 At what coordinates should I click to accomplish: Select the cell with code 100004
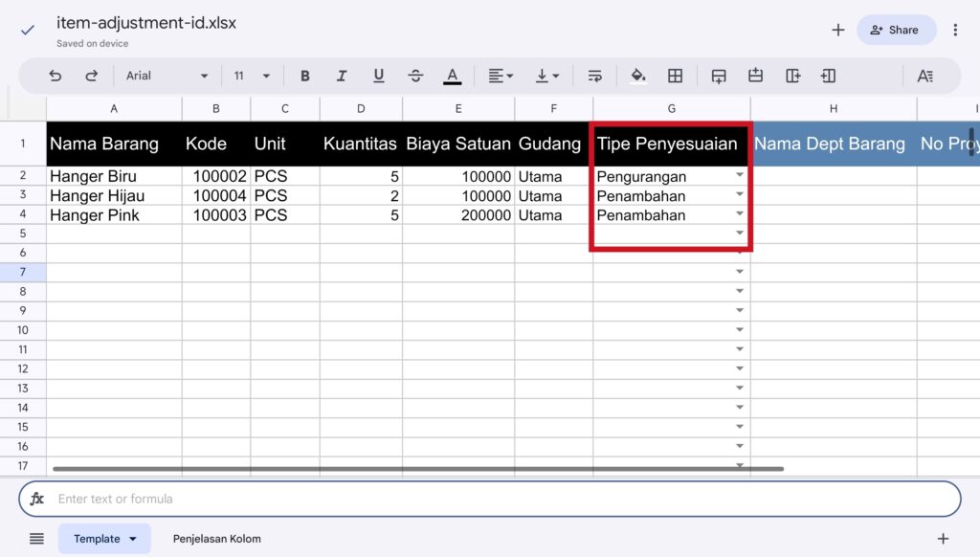[216, 195]
